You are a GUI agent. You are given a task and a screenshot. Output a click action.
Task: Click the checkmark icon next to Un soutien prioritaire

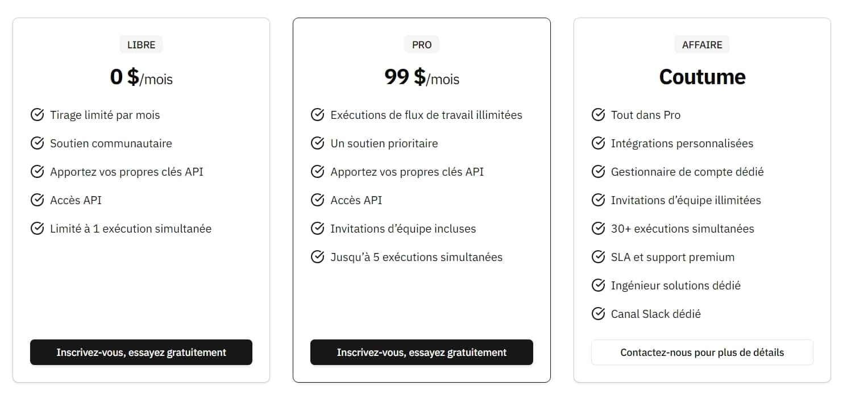318,143
